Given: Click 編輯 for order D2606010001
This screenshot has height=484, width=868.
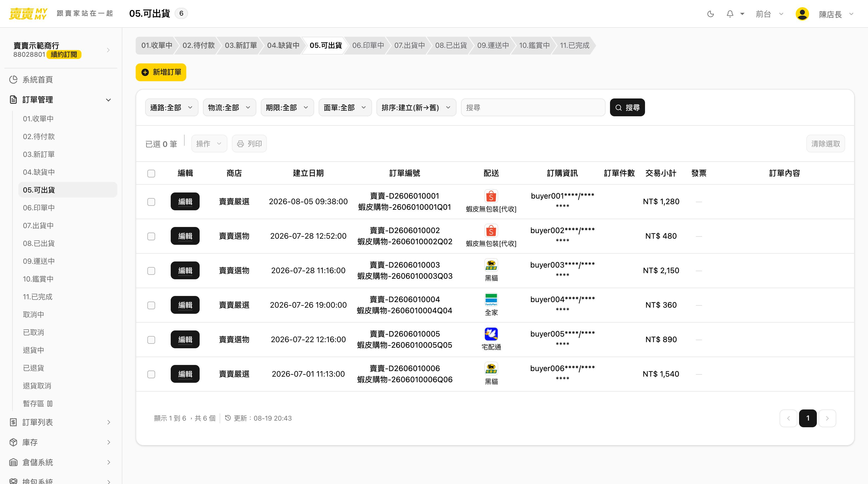Looking at the screenshot, I should [x=185, y=202].
